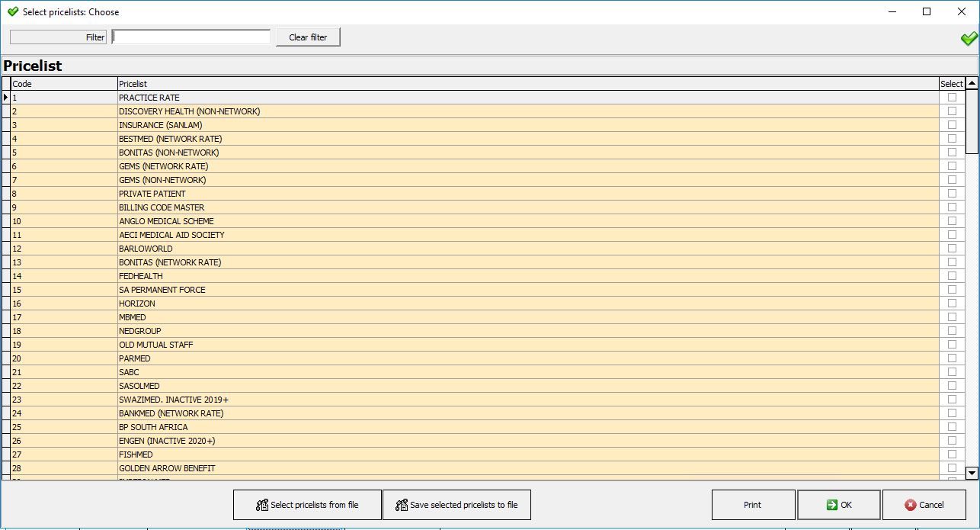
Task: Open Select pricelists from file
Action: click(307, 505)
